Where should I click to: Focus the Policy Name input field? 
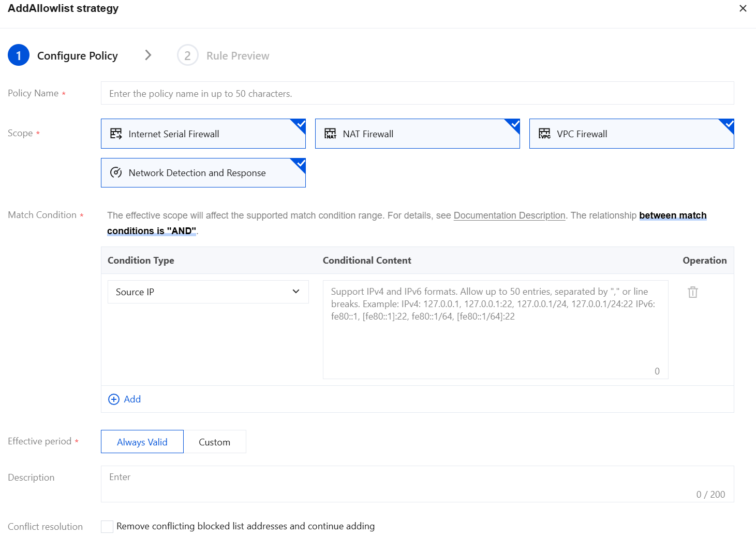coord(417,93)
